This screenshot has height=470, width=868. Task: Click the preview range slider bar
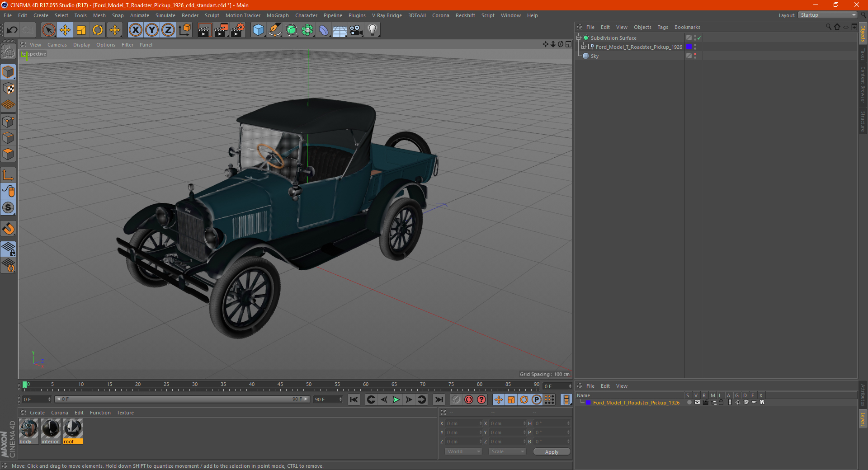(182, 399)
